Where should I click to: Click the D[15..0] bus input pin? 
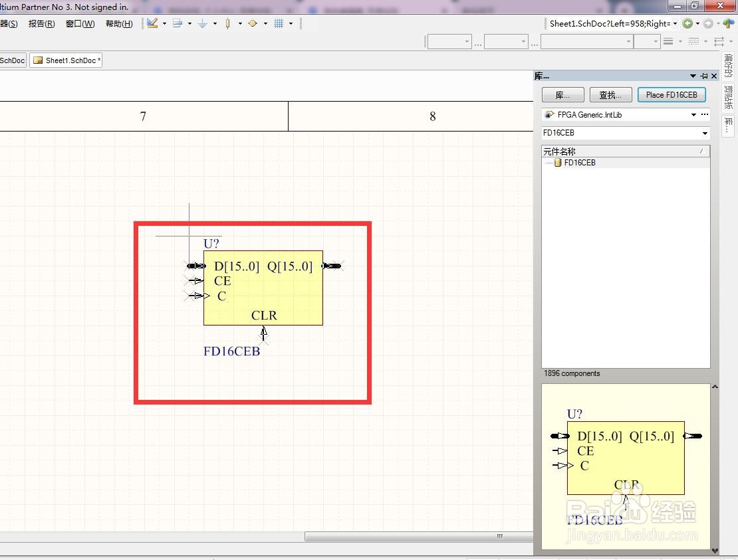pyautogui.click(x=195, y=266)
